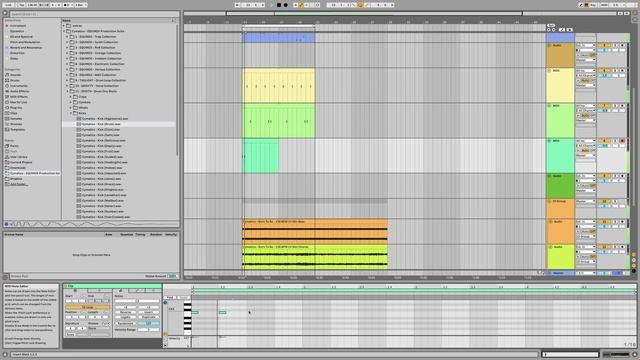640x360 pixels.
Task: Fold the orange Group track
Action: 549,202
